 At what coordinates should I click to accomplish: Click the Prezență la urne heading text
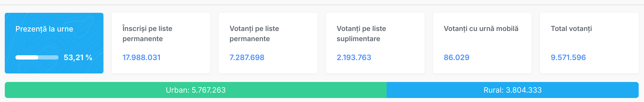click(44, 29)
